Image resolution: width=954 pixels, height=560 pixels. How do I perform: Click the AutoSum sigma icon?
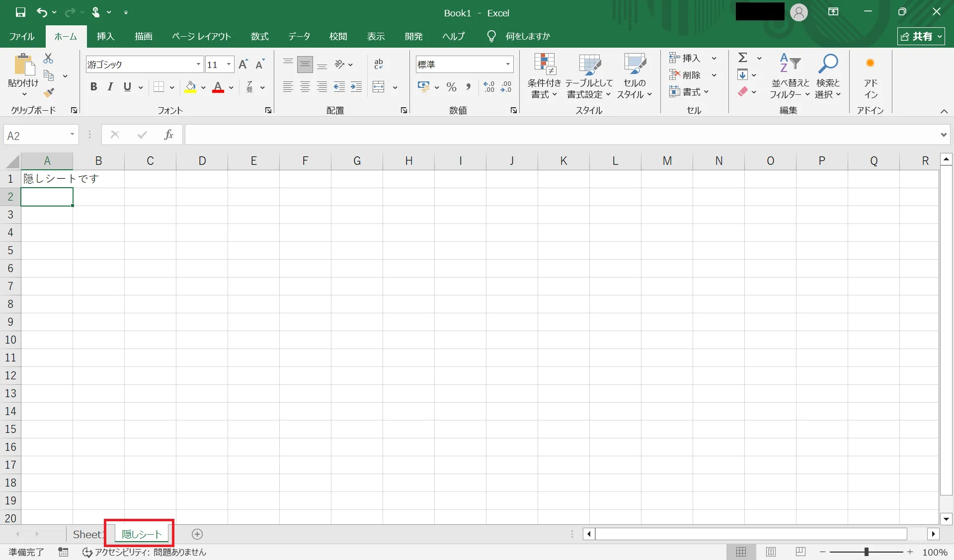pyautogui.click(x=742, y=58)
